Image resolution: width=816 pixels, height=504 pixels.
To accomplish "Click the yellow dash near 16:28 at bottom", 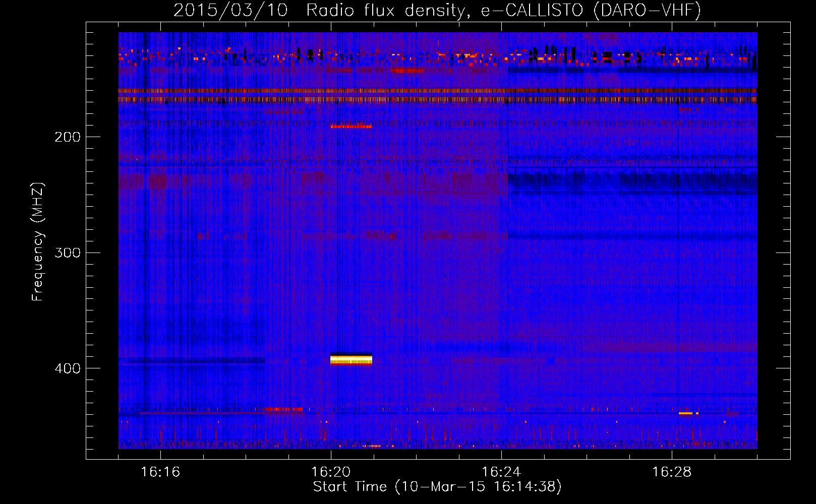I will coord(686,413).
